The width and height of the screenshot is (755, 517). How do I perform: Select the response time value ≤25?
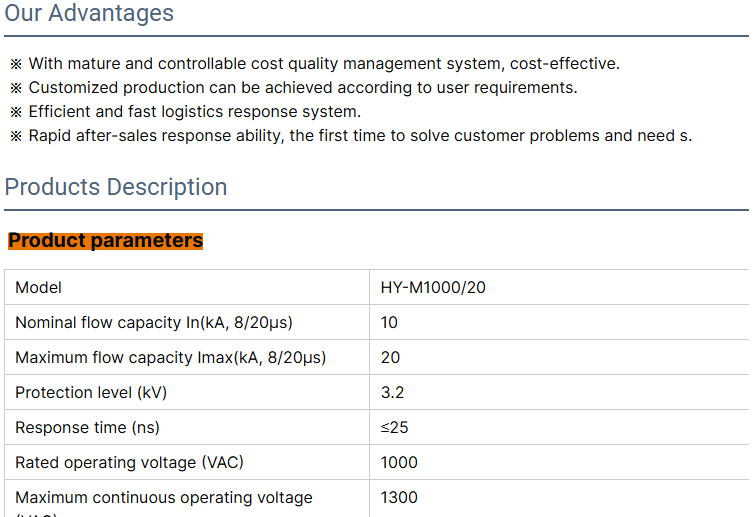[x=394, y=427]
